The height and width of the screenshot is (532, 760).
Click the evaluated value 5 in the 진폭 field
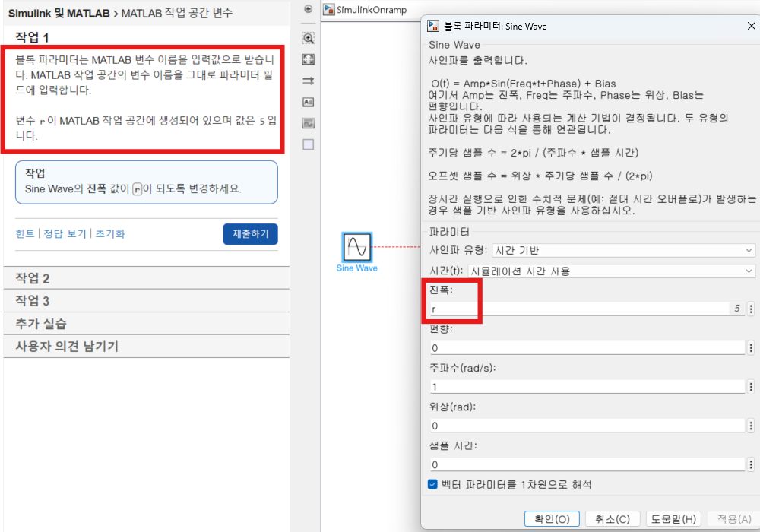[736, 308]
